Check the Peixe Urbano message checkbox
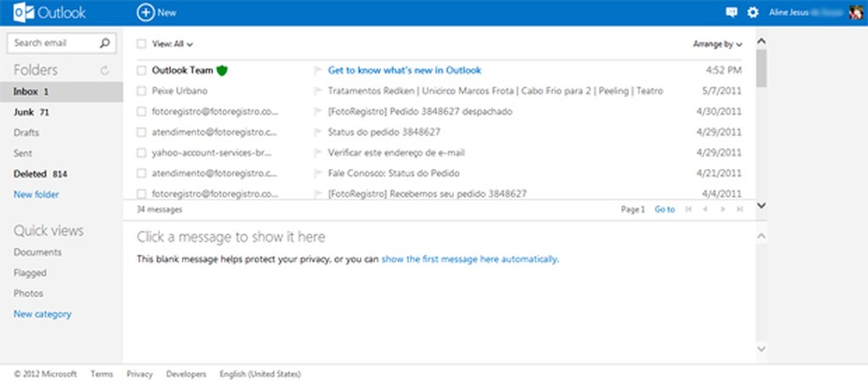The image size is (868, 381). (142, 91)
